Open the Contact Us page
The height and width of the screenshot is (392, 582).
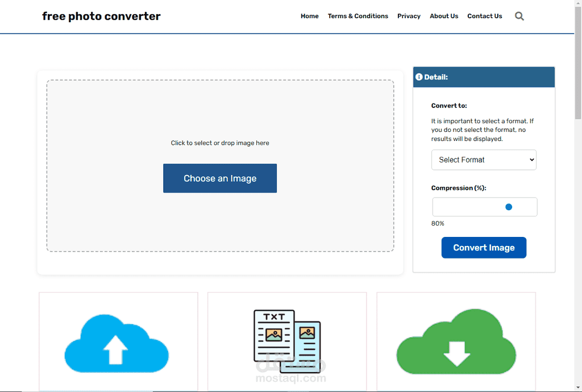[x=484, y=16]
